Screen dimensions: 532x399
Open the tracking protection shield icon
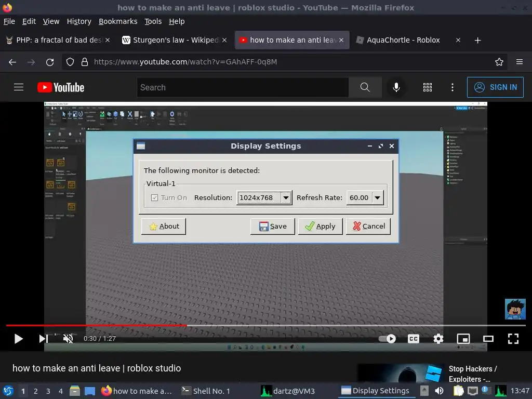70,62
